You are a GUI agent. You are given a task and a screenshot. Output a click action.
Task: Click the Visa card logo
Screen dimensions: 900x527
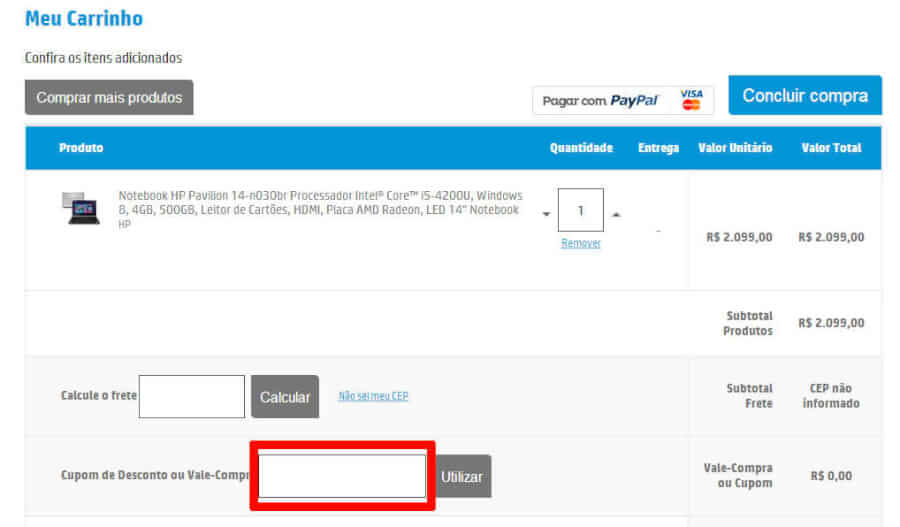pos(692,94)
